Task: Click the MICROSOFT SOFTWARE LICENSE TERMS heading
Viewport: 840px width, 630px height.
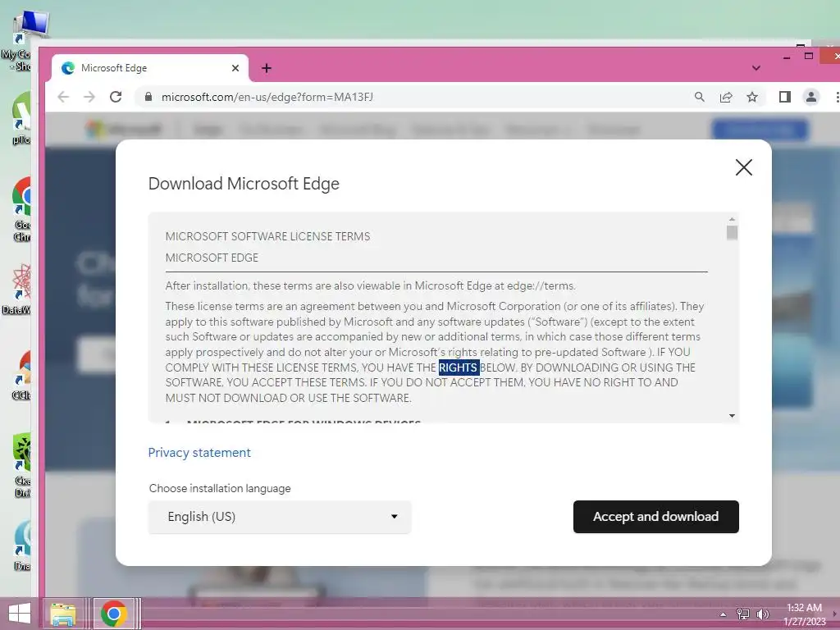Action: 267,237
